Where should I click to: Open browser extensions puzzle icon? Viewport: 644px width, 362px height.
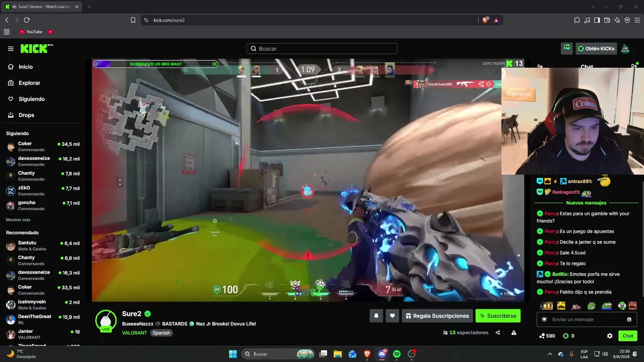click(x=577, y=20)
